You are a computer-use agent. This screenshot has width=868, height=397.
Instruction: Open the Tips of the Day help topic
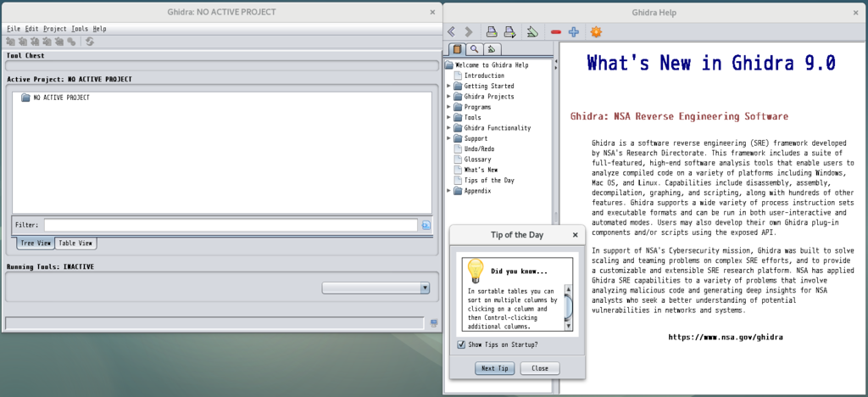point(489,181)
